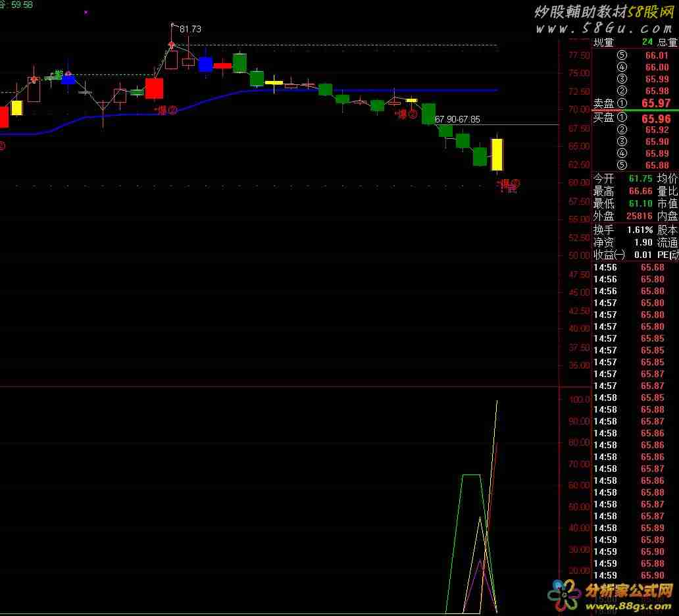Select the green 繁 marker on the chart
The height and width of the screenshot is (616, 679).
(58, 74)
